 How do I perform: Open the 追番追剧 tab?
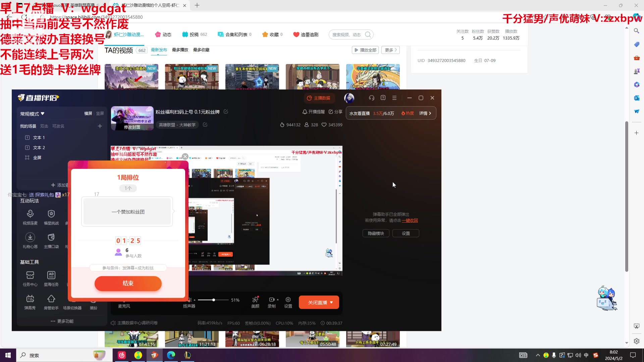[x=306, y=35]
